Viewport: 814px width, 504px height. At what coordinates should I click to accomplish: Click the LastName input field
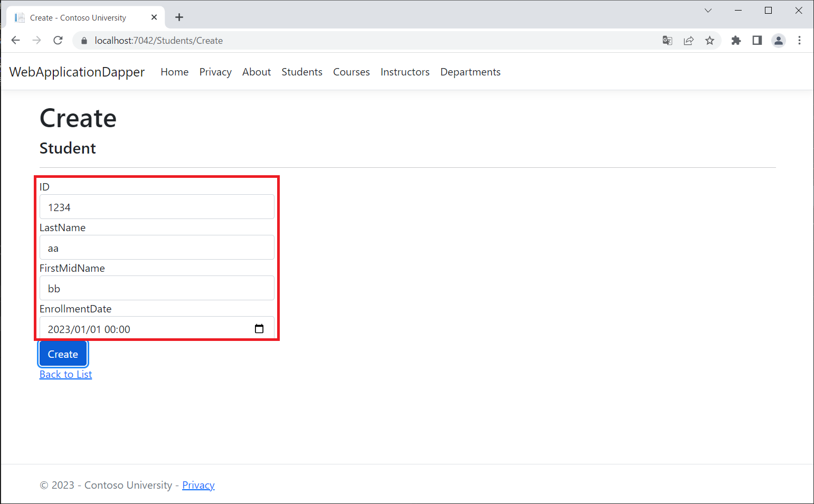click(157, 248)
